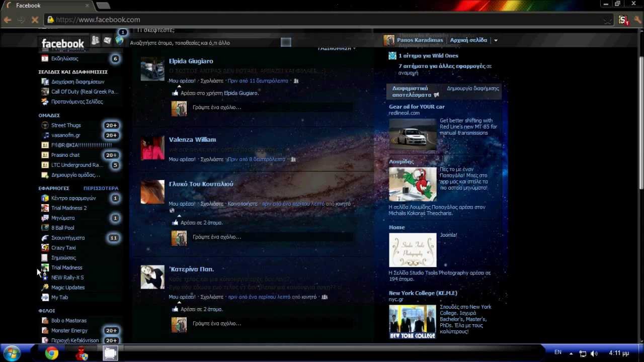Click the taskbar clock showing 4:11 μμ

[619, 353]
